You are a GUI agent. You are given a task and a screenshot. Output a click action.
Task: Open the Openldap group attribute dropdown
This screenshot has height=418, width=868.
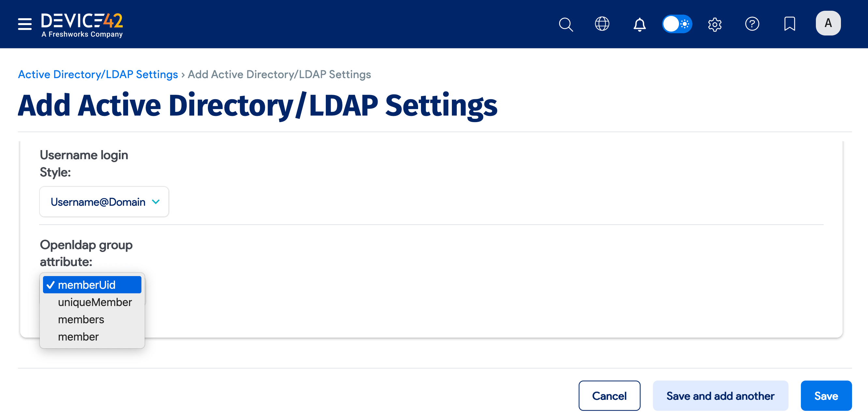pos(92,285)
